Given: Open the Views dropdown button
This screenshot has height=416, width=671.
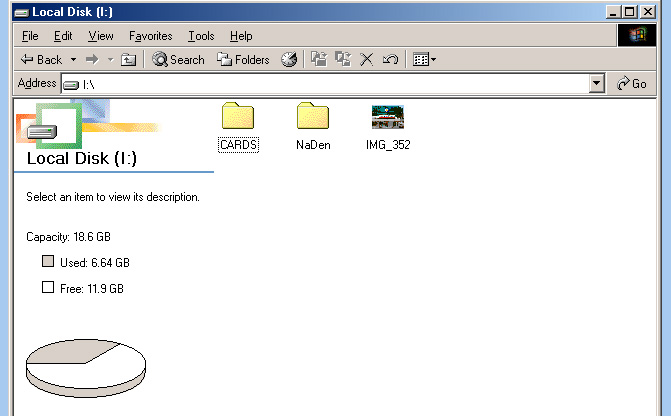Looking at the screenshot, I should point(424,59).
